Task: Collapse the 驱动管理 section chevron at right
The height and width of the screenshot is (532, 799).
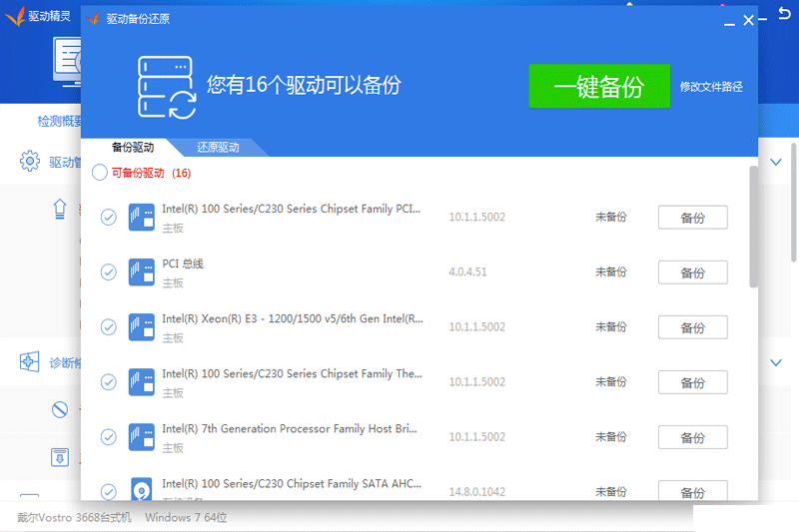Action: pyautogui.click(x=776, y=162)
